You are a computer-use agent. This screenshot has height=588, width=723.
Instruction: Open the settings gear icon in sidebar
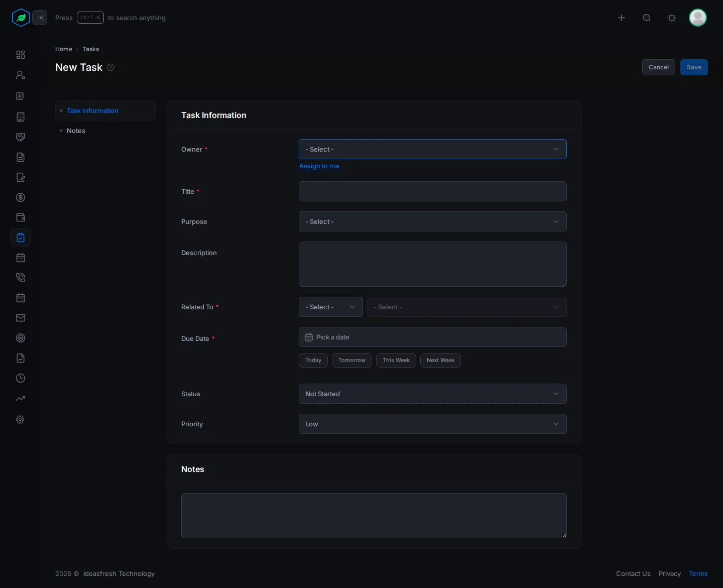pos(21,419)
